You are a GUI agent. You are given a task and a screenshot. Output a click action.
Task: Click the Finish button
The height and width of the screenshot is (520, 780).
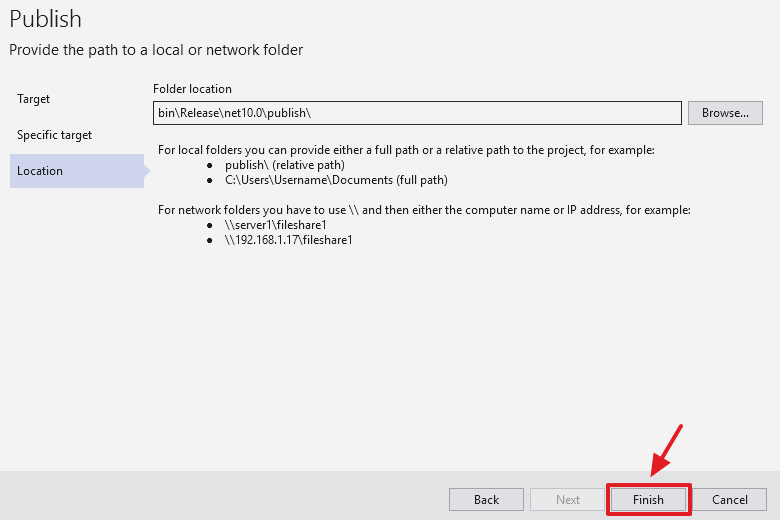coord(648,499)
